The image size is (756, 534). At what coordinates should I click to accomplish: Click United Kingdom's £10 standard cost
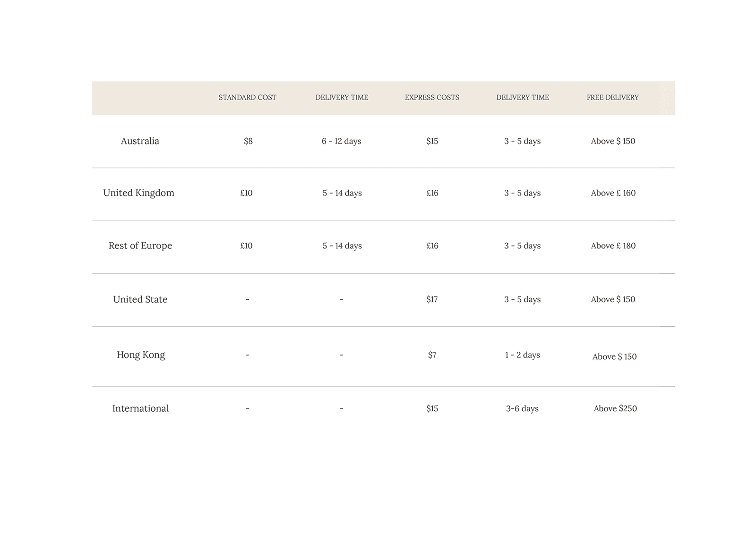246,193
